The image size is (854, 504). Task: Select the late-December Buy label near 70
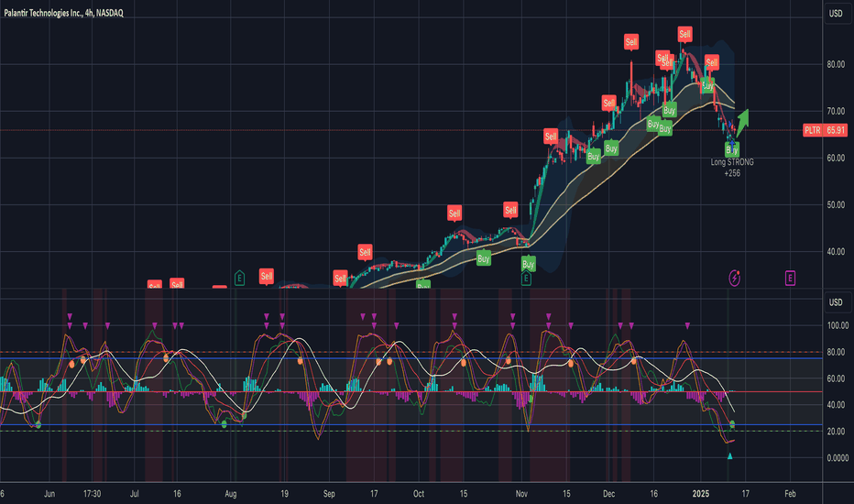(670, 110)
